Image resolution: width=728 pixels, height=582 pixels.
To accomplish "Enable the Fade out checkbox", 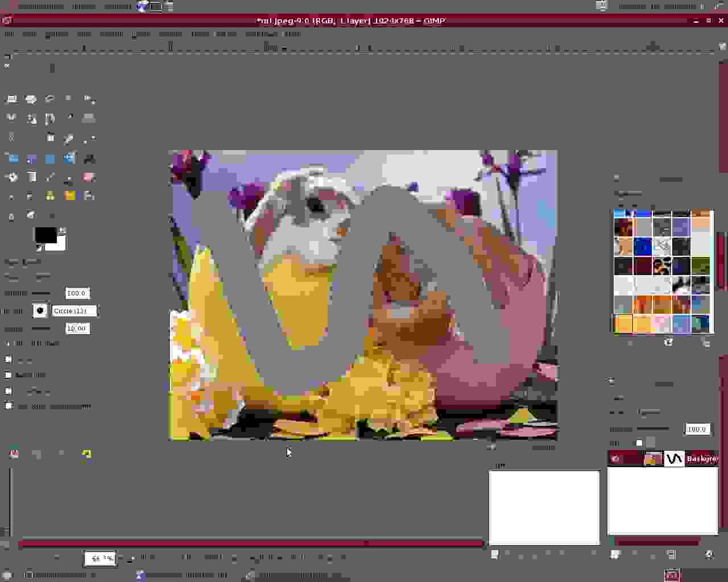I will point(9,359).
